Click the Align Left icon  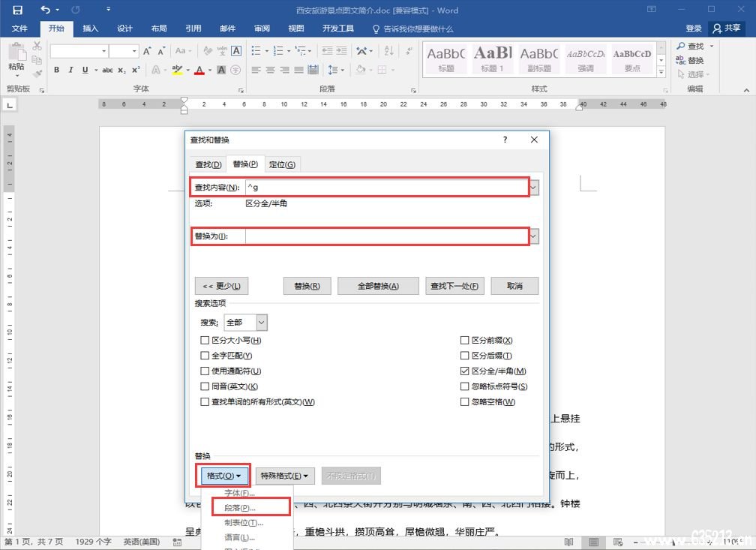(x=256, y=70)
